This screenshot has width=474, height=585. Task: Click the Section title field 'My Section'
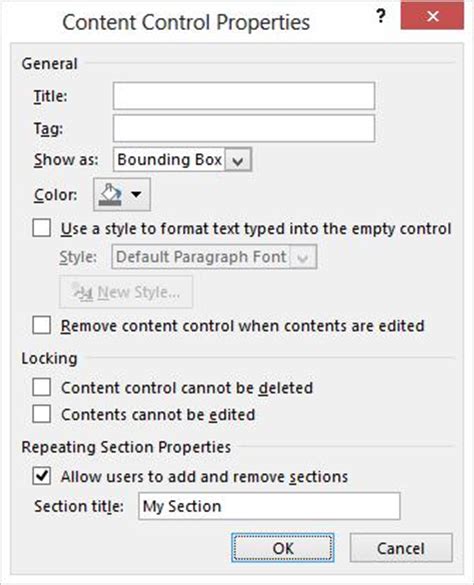[269, 506]
